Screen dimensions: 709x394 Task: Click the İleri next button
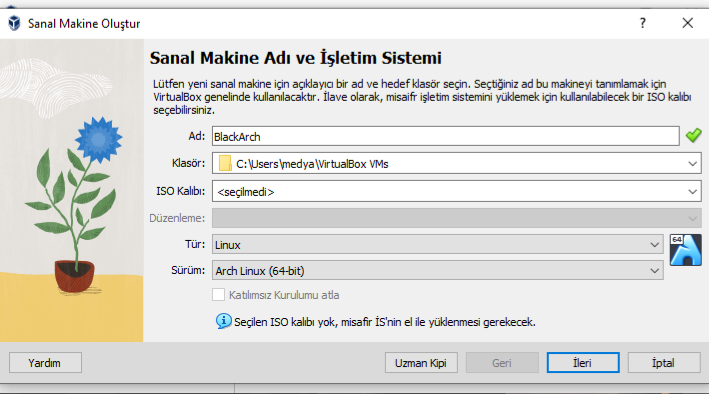tap(583, 363)
